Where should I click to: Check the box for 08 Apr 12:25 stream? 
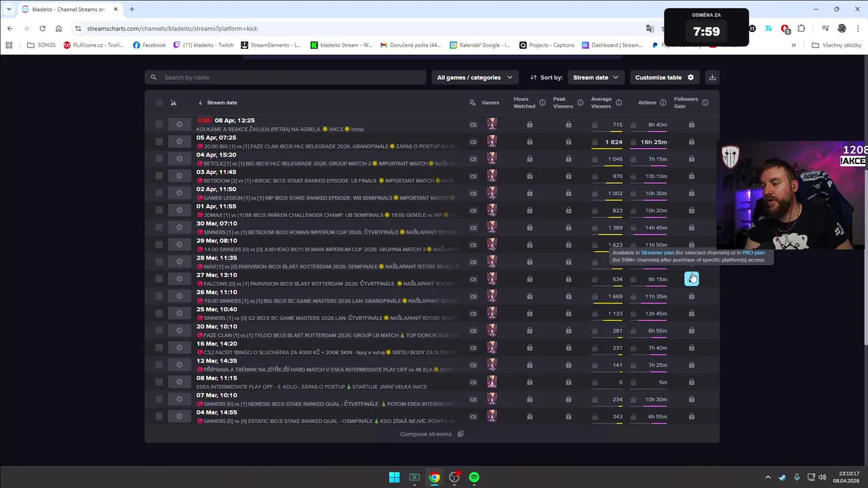coord(159,125)
